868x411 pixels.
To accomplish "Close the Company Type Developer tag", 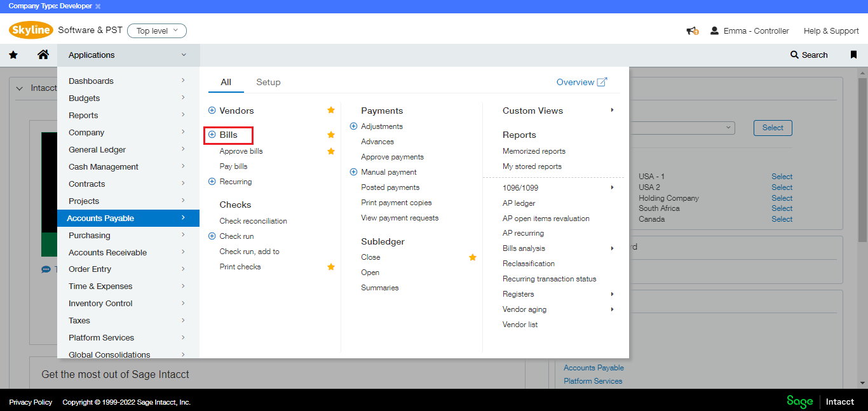I will [x=97, y=6].
